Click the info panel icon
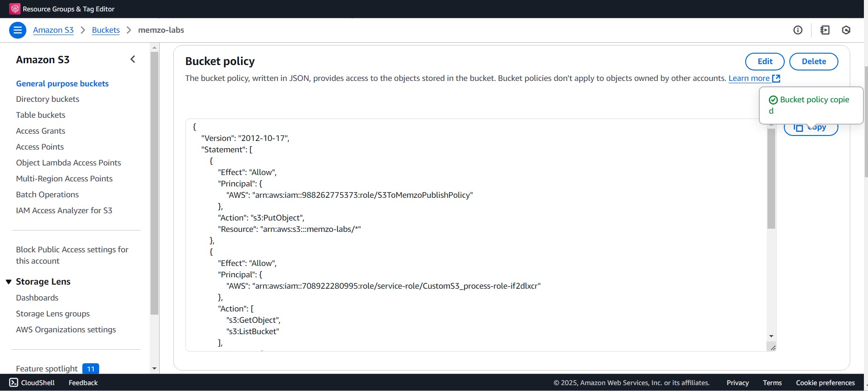Image resolution: width=868 pixels, height=391 pixels. click(798, 30)
